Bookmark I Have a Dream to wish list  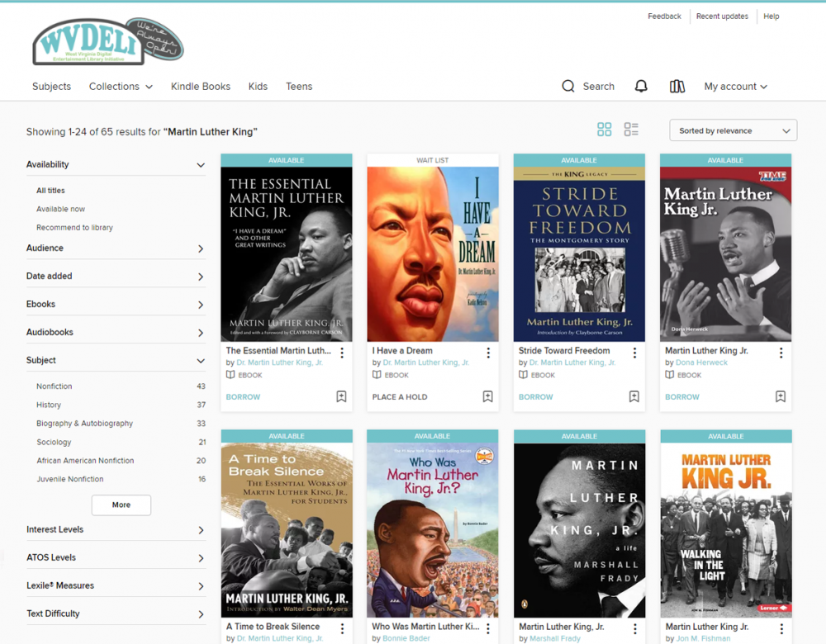click(x=488, y=396)
